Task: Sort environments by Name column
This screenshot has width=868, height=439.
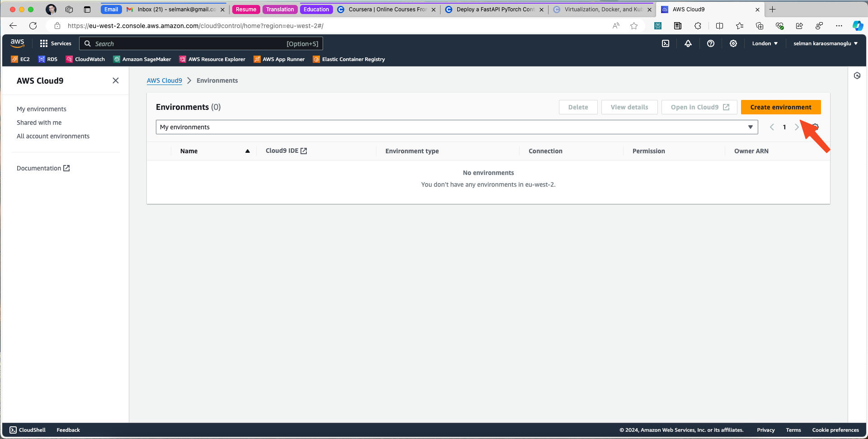Action: pyautogui.click(x=215, y=151)
